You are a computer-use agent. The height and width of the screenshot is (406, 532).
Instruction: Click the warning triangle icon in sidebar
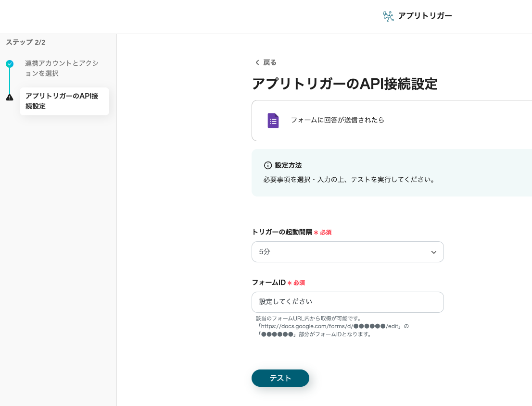pos(10,97)
